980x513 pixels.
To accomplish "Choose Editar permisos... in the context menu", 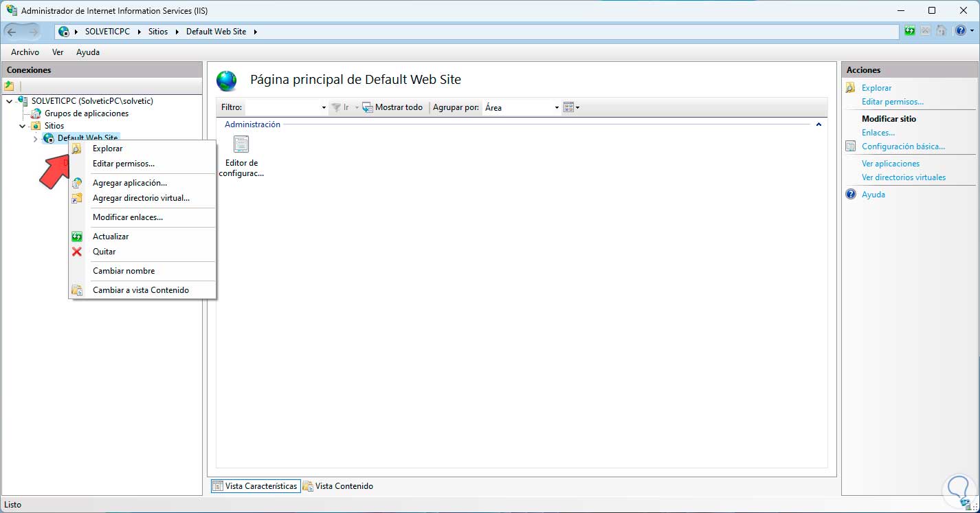I will tap(143, 164).
